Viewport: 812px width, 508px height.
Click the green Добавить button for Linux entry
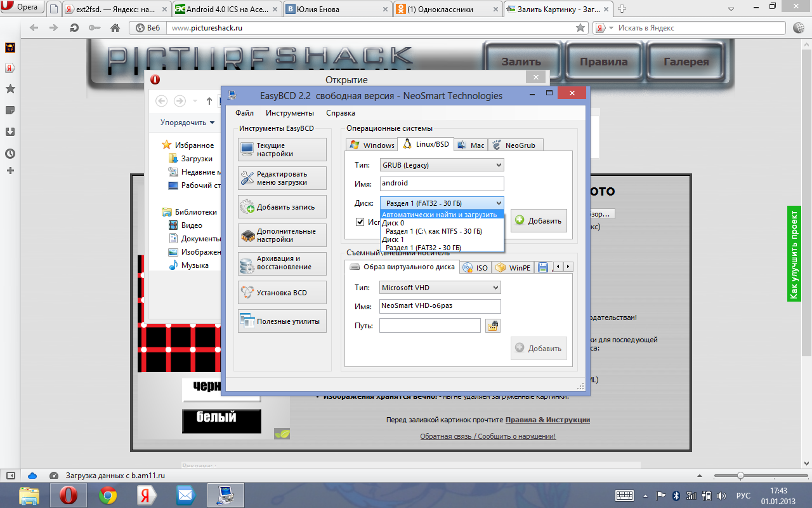(539, 220)
